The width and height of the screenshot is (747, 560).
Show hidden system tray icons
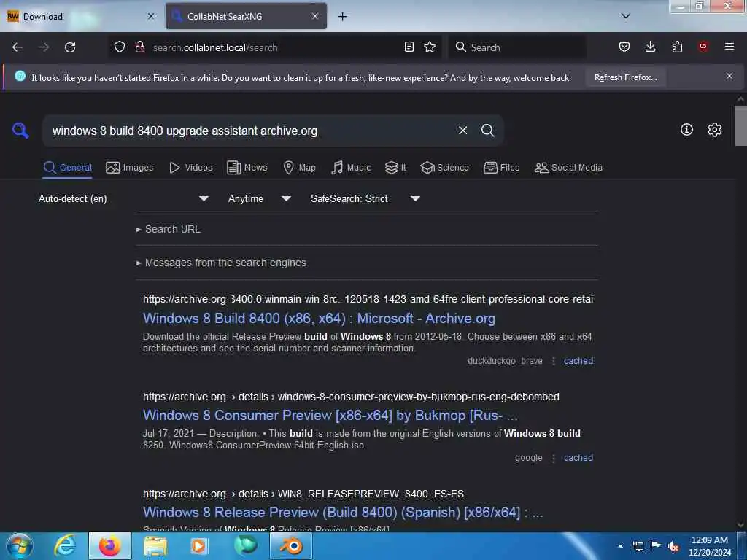[x=620, y=546]
